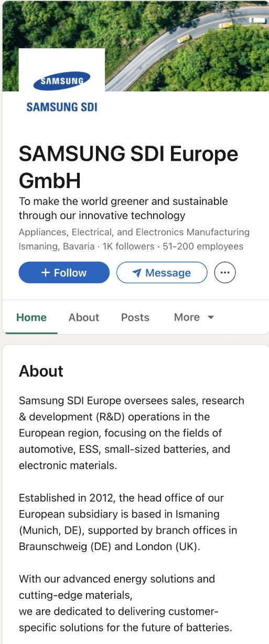Click the About section heading
This screenshot has height=644, width=269.
tap(41, 371)
